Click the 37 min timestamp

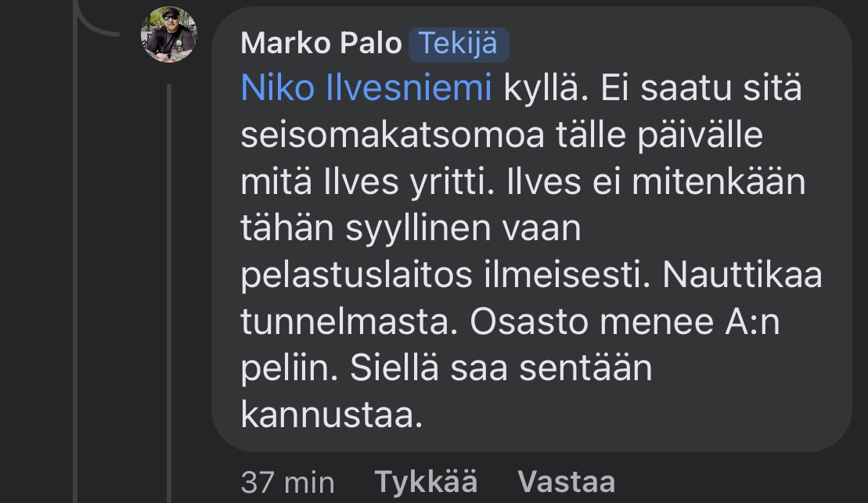(x=287, y=481)
